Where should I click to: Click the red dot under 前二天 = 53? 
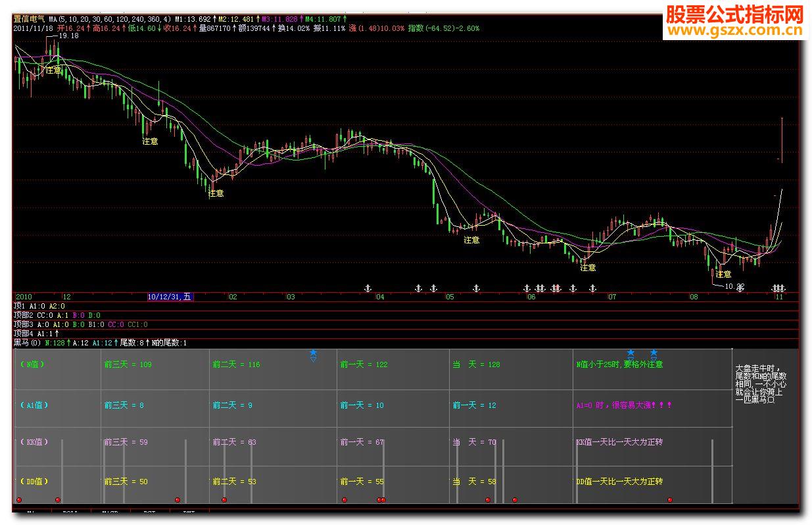click(x=224, y=500)
